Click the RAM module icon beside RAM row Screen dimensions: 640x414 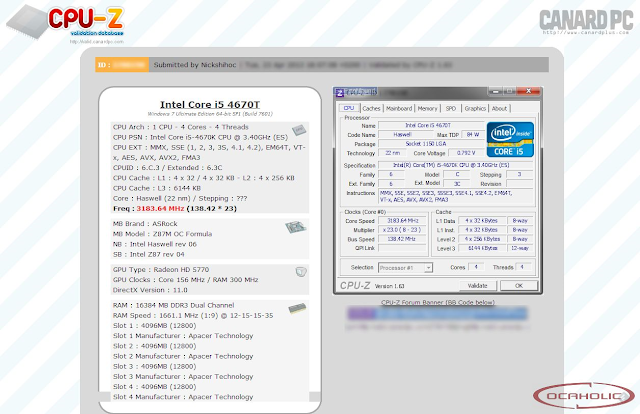point(298,308)
